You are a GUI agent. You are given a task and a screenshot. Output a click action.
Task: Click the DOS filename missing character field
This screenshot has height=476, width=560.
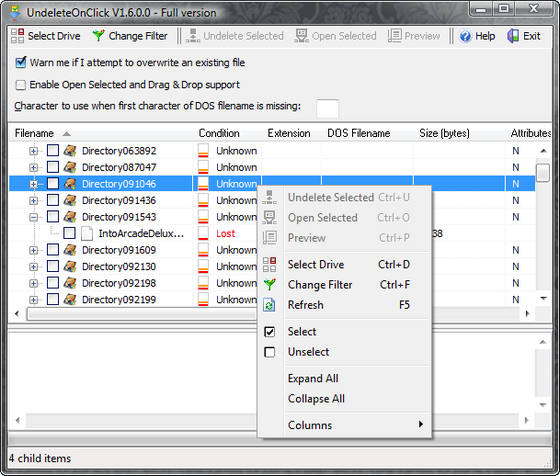(x=328, y=109)
